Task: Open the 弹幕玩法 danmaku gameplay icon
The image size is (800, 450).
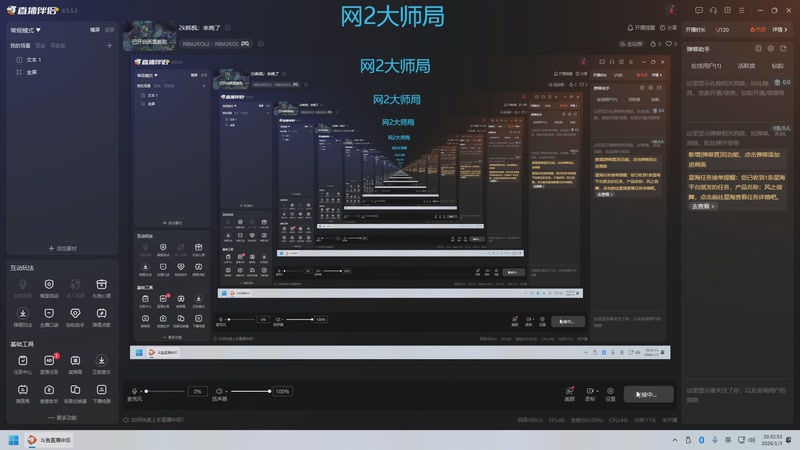Action: pyautogui.click(x=22, y=317)
